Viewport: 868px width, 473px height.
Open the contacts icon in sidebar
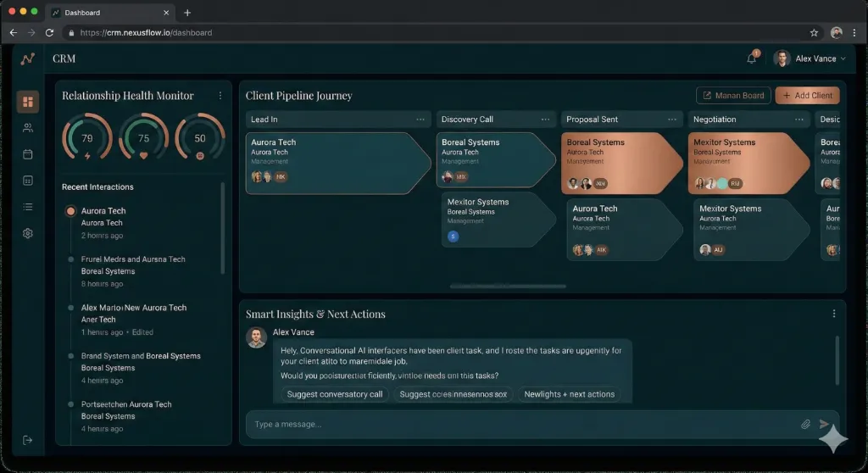click(28, 128)
